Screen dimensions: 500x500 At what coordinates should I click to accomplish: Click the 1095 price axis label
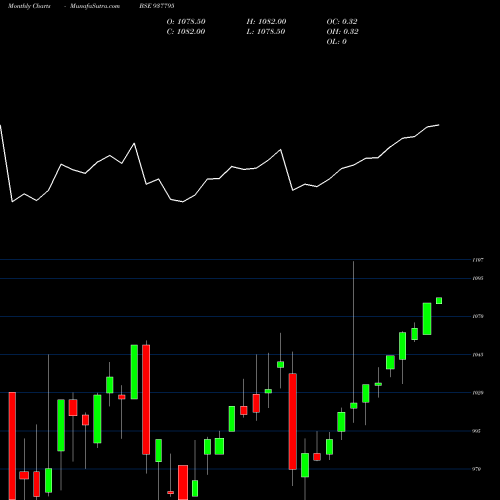(x=478, y=278)
